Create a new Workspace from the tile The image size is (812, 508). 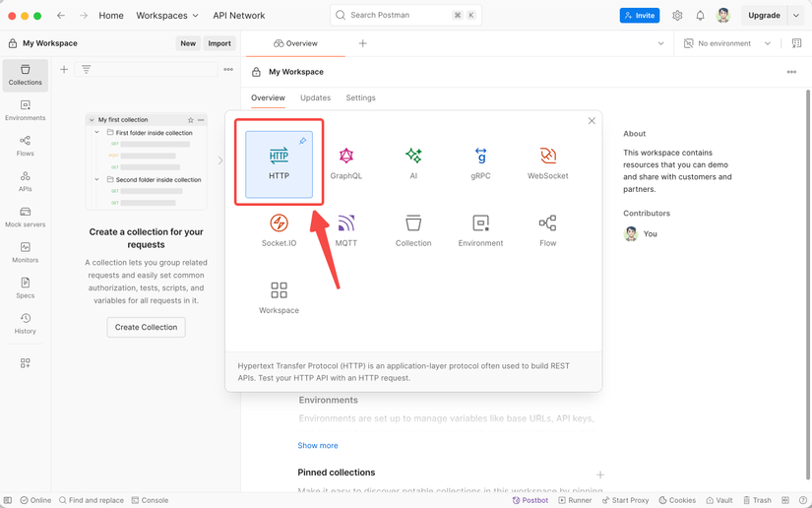[279, 298]
